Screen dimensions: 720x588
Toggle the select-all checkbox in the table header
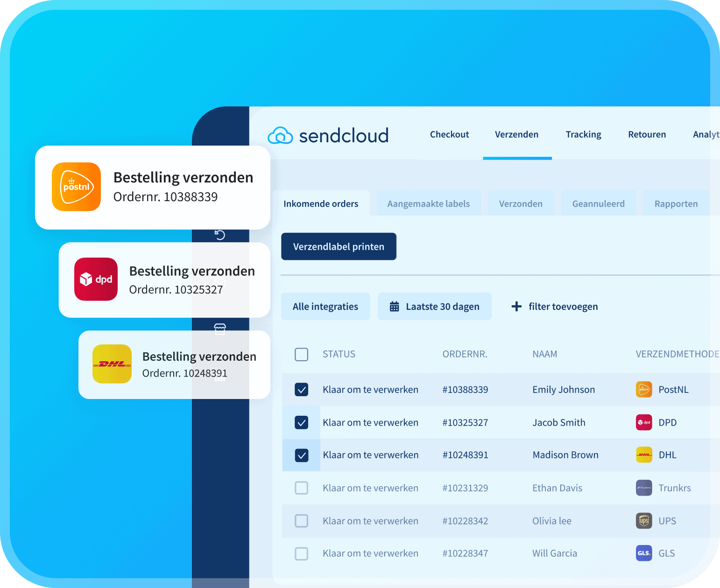tap(302, 354)
